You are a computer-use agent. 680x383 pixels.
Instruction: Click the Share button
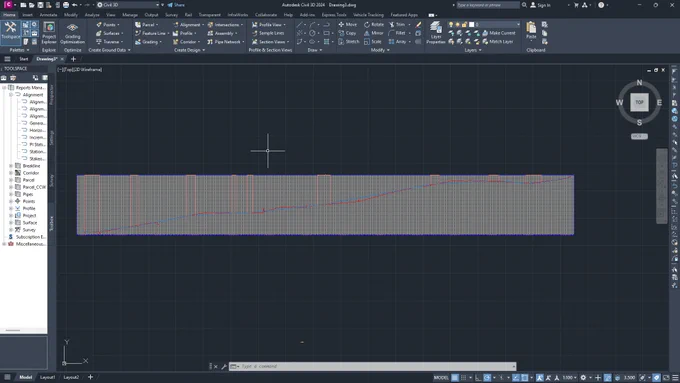(x=176, y=5)
